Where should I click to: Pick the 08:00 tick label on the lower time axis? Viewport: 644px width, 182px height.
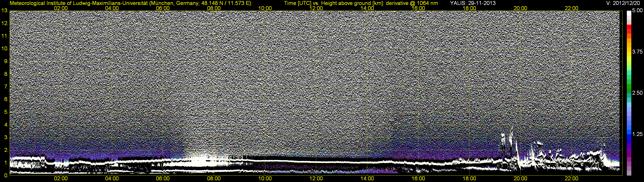[214, 179]
